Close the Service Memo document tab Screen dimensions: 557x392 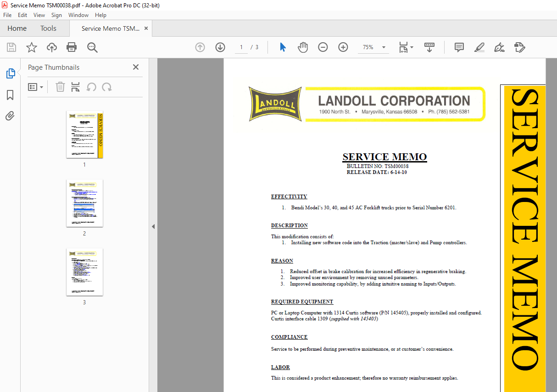coord(146,28)
